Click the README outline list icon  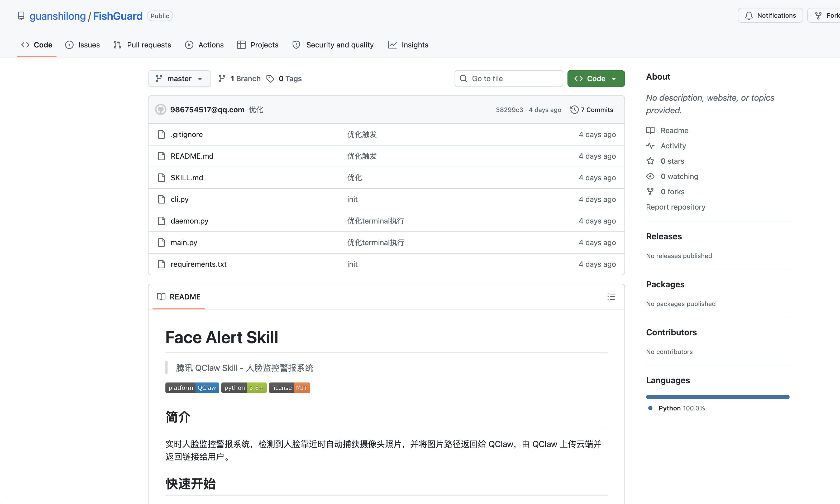click(611, 297)
